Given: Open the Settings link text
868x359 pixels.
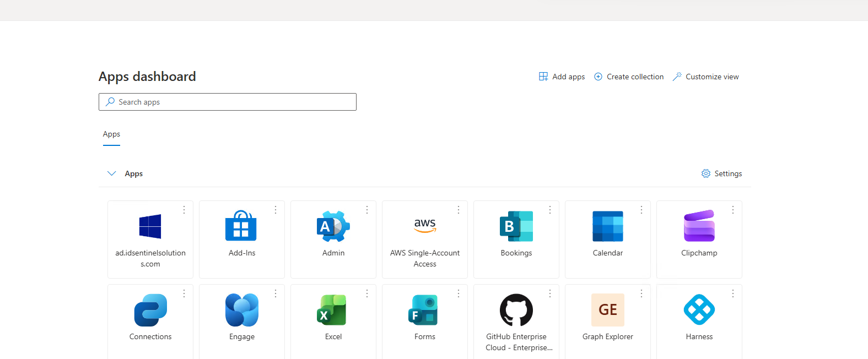Looking at the screenshot, I should 728,173.
